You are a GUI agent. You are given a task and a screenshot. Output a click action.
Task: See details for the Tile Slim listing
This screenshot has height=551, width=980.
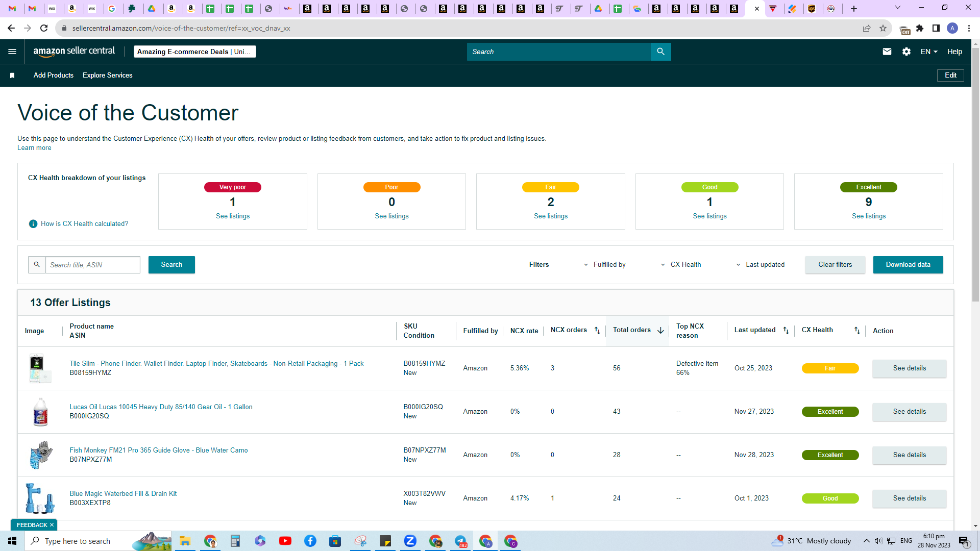pos(910,368)
